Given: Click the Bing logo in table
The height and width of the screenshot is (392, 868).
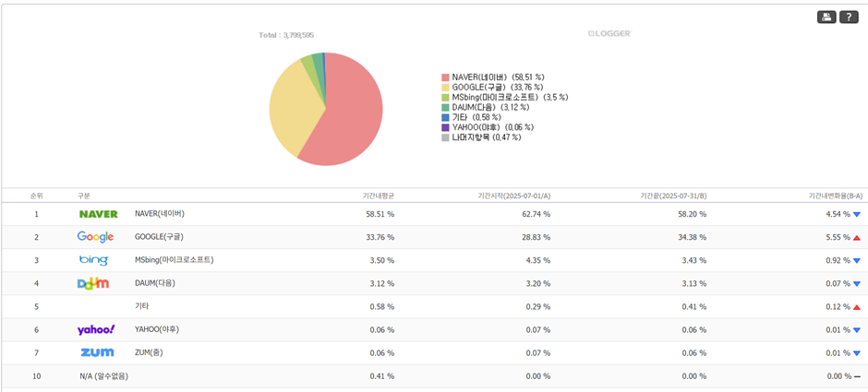Looking at the screenshot, I should pos(93,260).
